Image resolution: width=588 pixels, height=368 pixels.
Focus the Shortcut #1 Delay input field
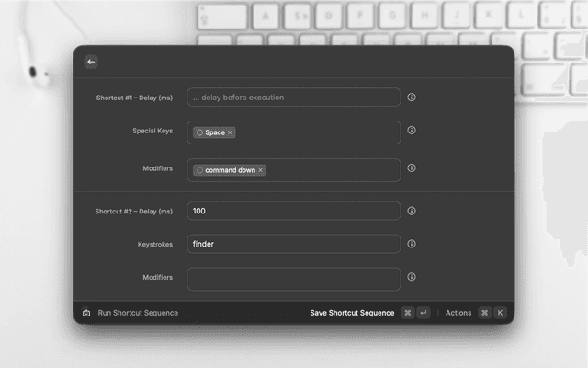click(x=293, y=98)
